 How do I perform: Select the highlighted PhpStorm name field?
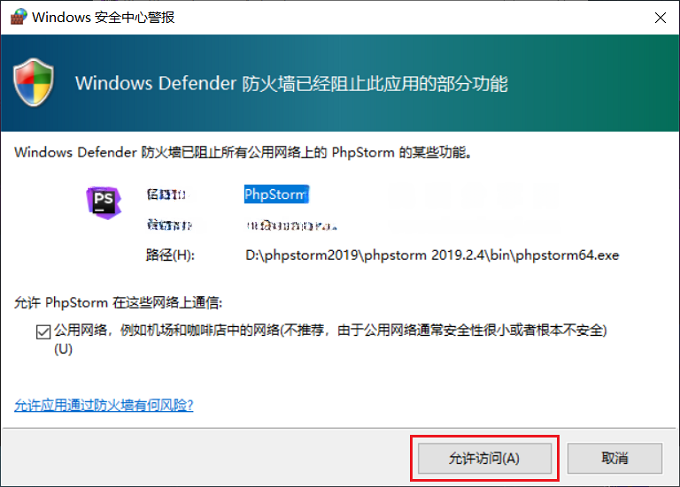tap(276, 194)
